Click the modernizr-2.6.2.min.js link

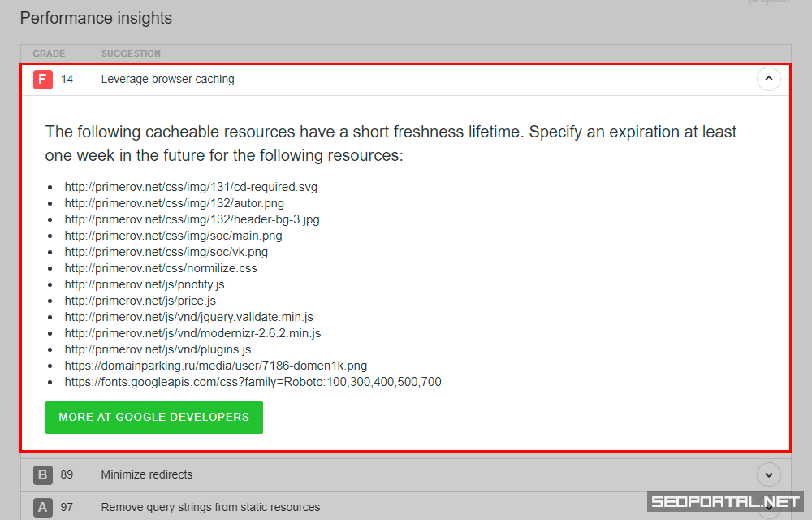(192, 333)
